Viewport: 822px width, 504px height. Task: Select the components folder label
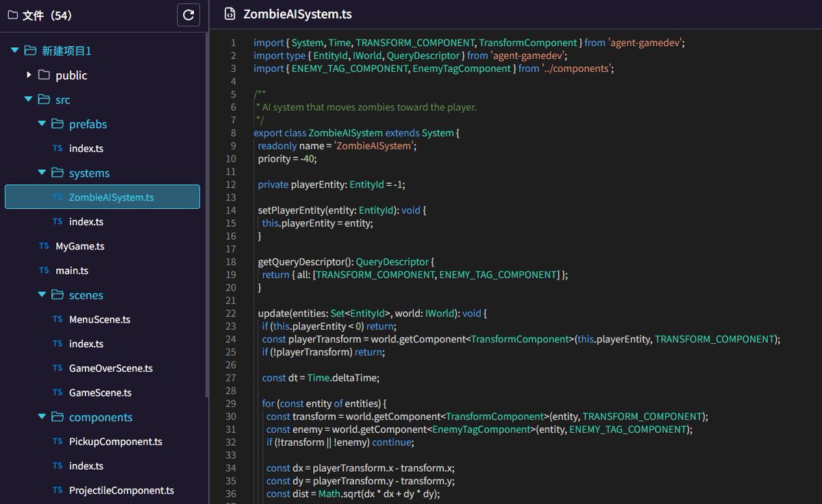coord(101,416)
